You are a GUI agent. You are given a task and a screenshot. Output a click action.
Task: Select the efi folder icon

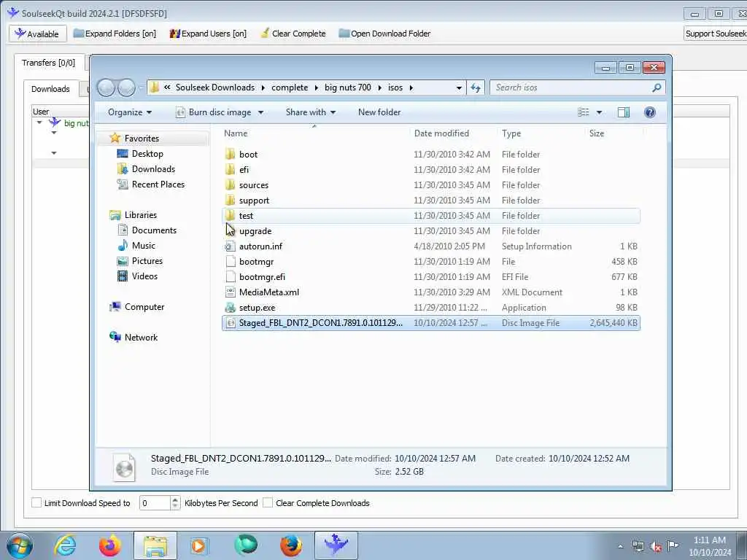pyautogui.click(x=230, y=169)
